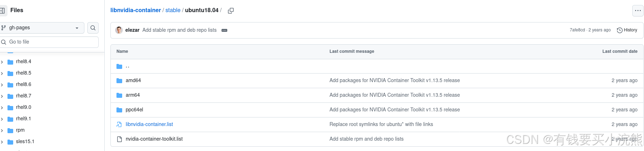The height and width of the screenshot is (151, 644).
Task: Click the amd64 folder icon
Action: click(x=119, y=81)
